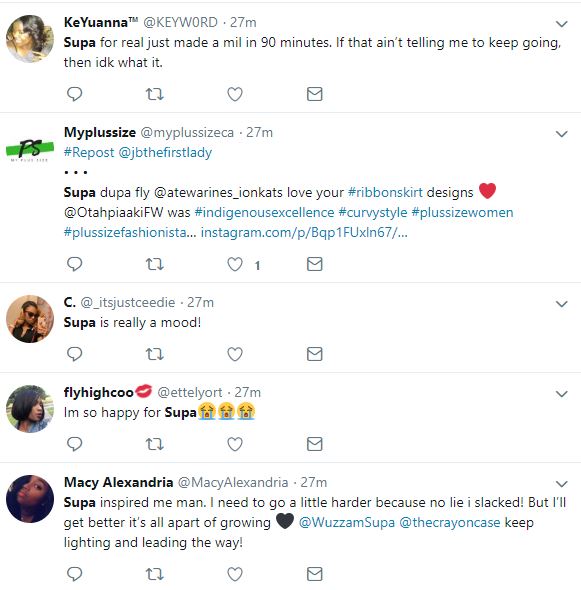
Task: Reply to KeYuanna's tweet
Action: click(x=74, y=94)
